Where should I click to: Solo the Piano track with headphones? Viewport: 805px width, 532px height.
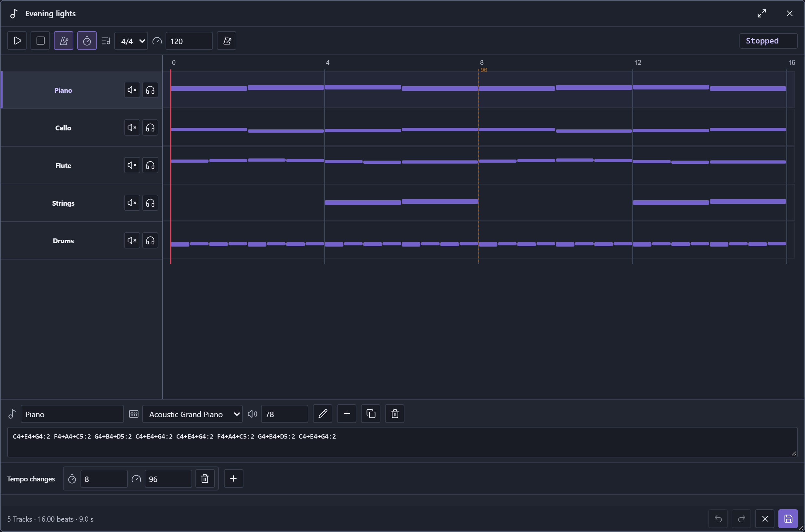[x=150, y=90]
